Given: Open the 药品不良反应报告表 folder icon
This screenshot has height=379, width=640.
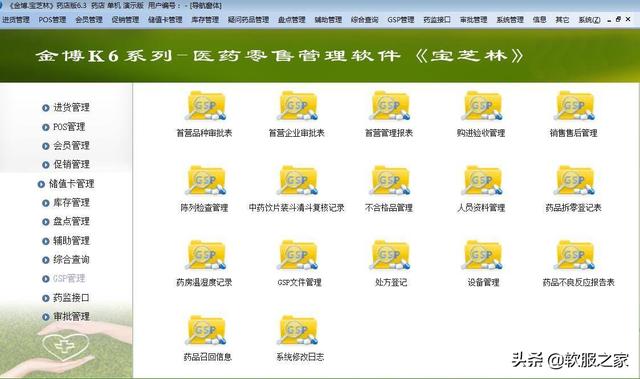Looking at the screenshot, I should (x=574, y=255).
